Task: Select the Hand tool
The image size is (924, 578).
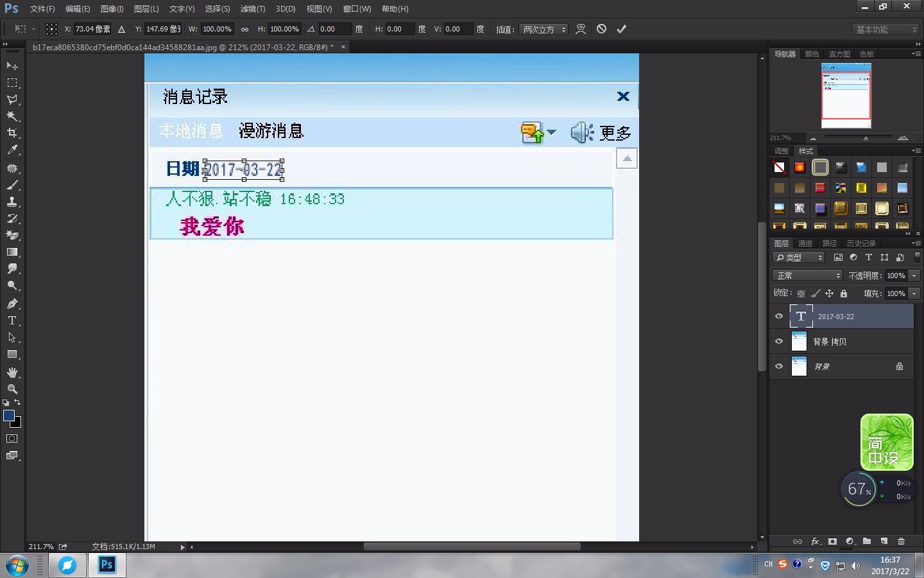Action: pos(12,372)
